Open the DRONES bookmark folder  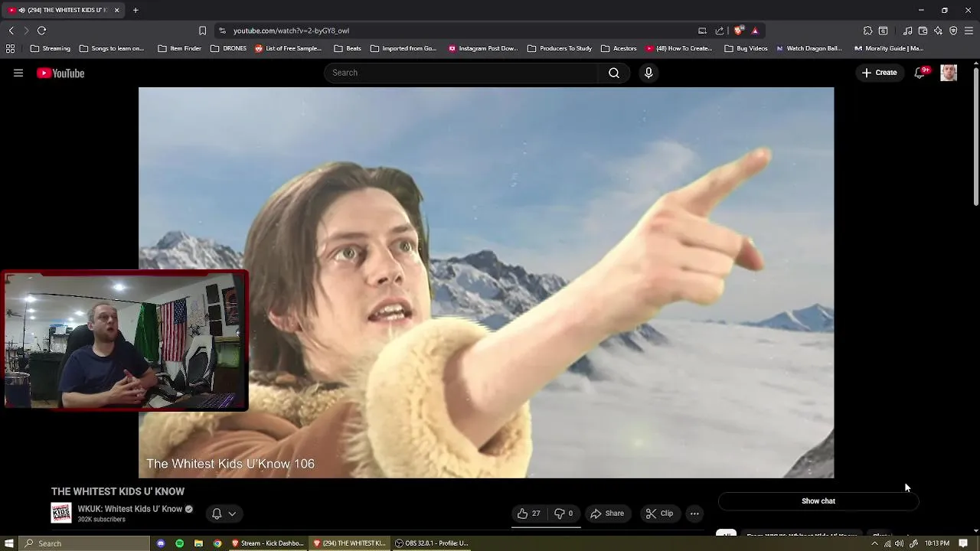click(x=228, y=48)
